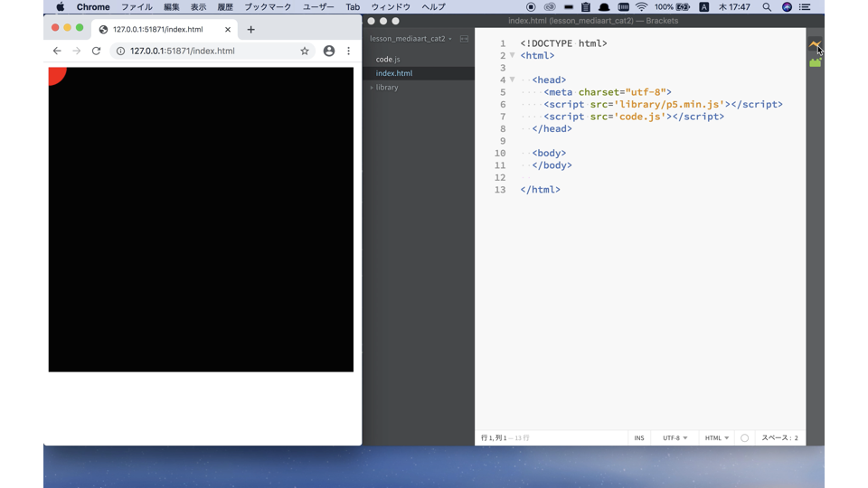Open Siri from the menu bar
868x488 pixels.
click(787, 7)
